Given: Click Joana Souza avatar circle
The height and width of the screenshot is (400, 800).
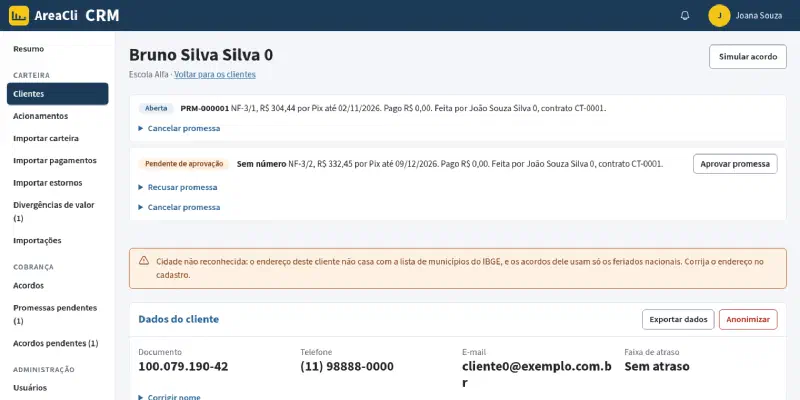Looking at the screenshot, I should coord(719,15).
